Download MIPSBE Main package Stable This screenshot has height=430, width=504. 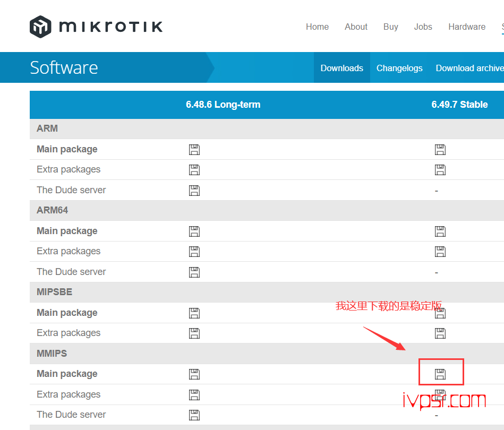tap(440, 313)
